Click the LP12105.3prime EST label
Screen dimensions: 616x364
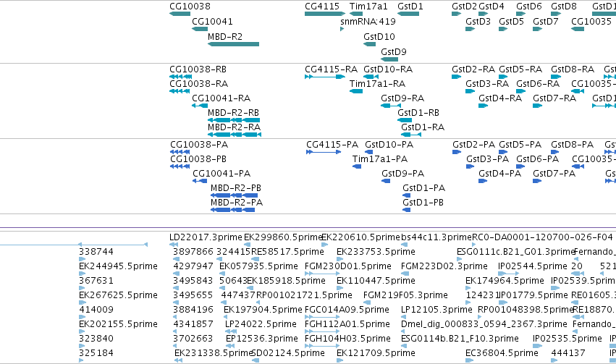pyautogui.click(x=436, y=310)
